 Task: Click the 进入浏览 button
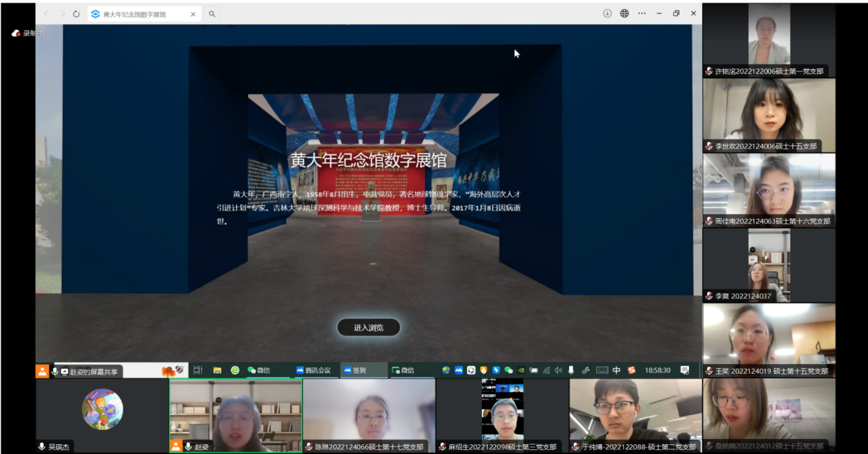coord(368,328)
